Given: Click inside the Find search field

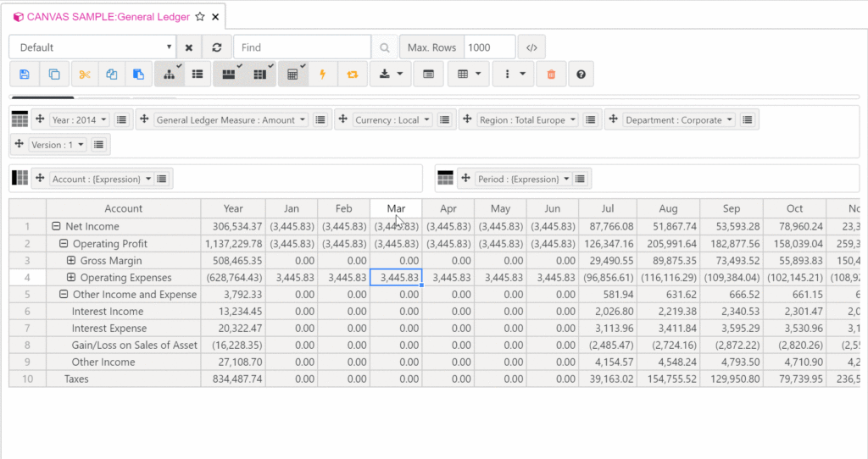Looking at the screenshot, I should pos(302,47).
